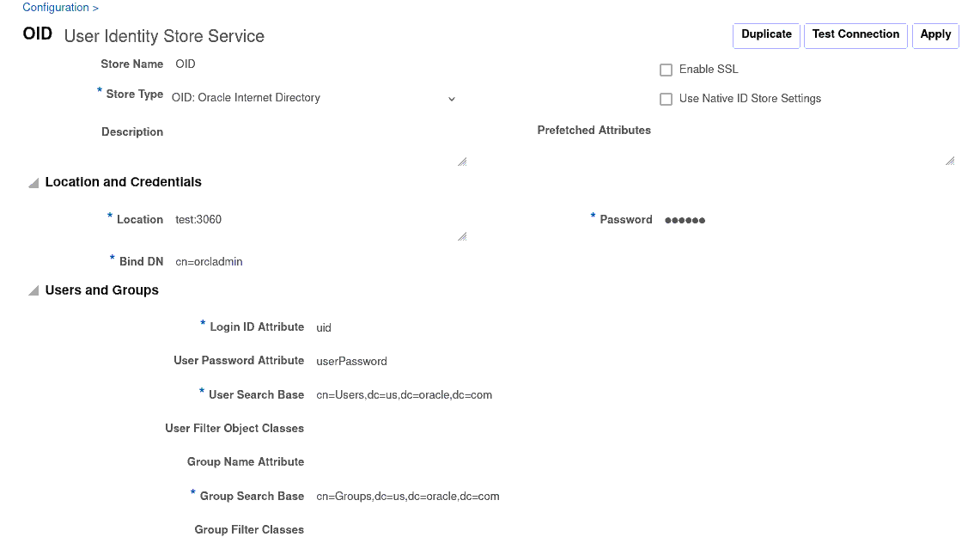The height and width of the screenshot is (543, 980).
Task: Click the Duplicate button
Action: click(x=766, y=35)
